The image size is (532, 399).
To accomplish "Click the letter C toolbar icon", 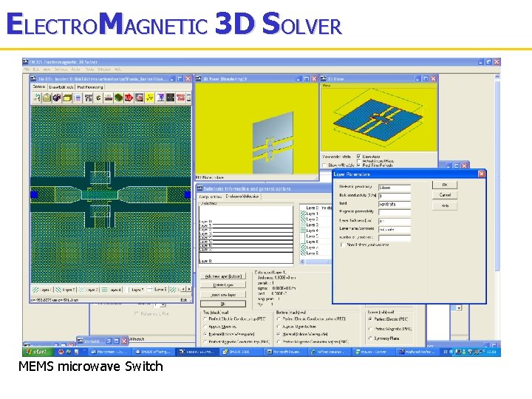I will (x=98, y=98).
